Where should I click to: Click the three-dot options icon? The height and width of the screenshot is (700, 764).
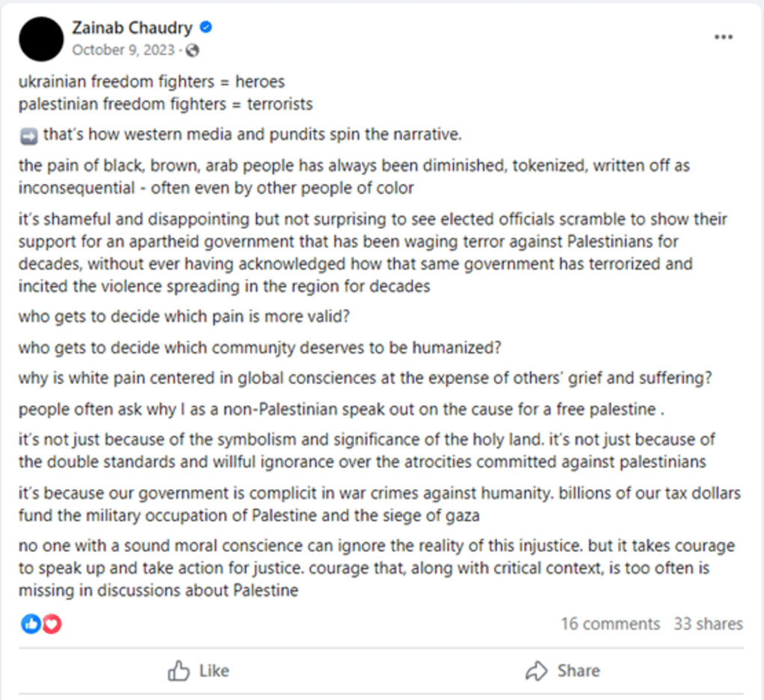tap(724, 35)
